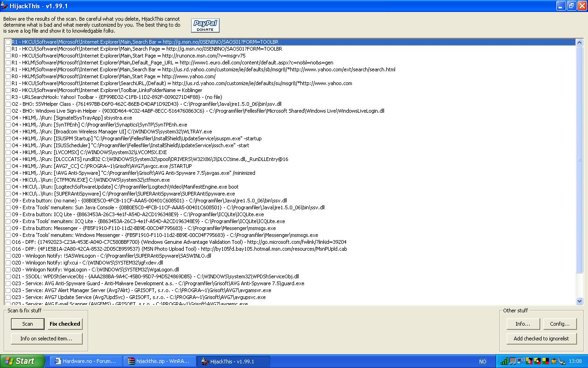
Task: Select O20 Winlogon Notify igfxcui row text
Action: coord(87,263)
